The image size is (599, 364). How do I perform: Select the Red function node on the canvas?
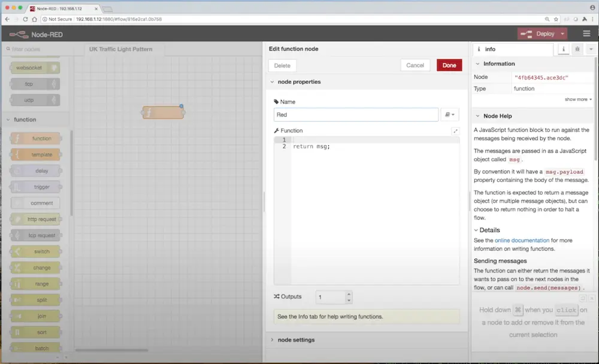coord(163,111)
